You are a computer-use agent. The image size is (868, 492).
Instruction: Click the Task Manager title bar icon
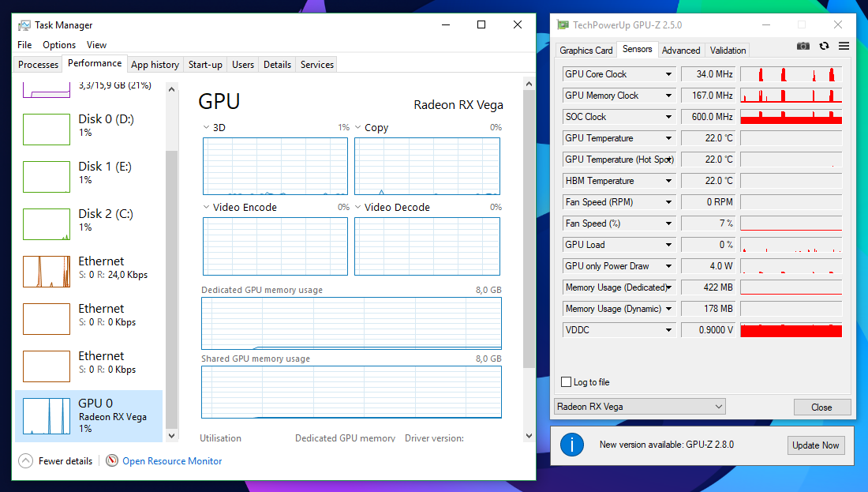(x=24, y=25)
